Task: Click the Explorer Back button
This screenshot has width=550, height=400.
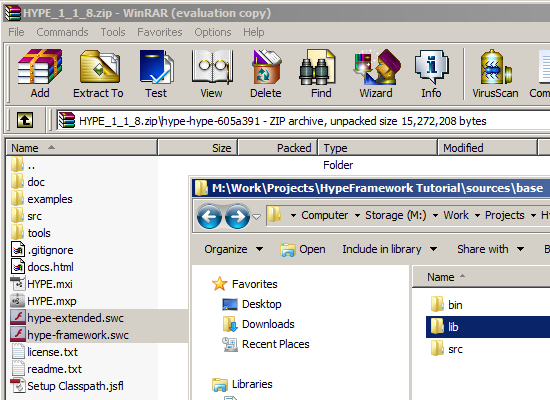Action: pos(209,216)
